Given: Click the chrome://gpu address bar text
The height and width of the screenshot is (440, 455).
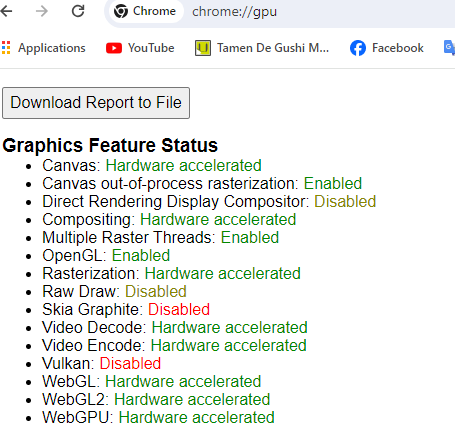Looking at the screenshot, I should pos(234,12).
